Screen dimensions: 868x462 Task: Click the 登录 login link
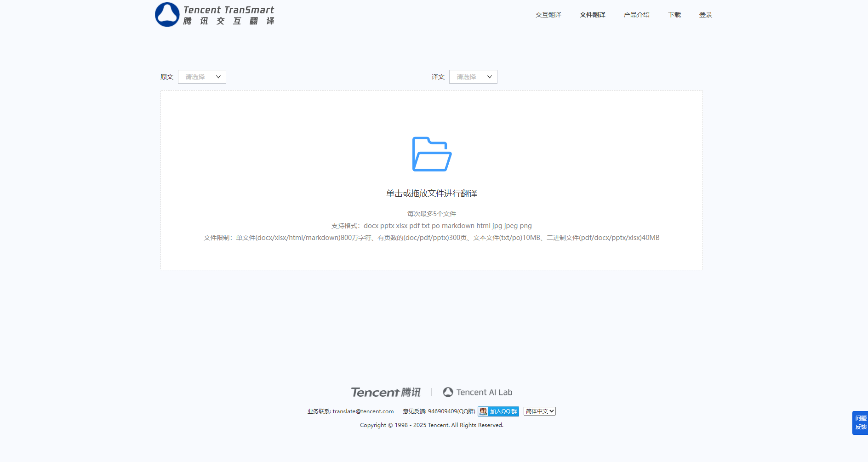tap(706, 15)
